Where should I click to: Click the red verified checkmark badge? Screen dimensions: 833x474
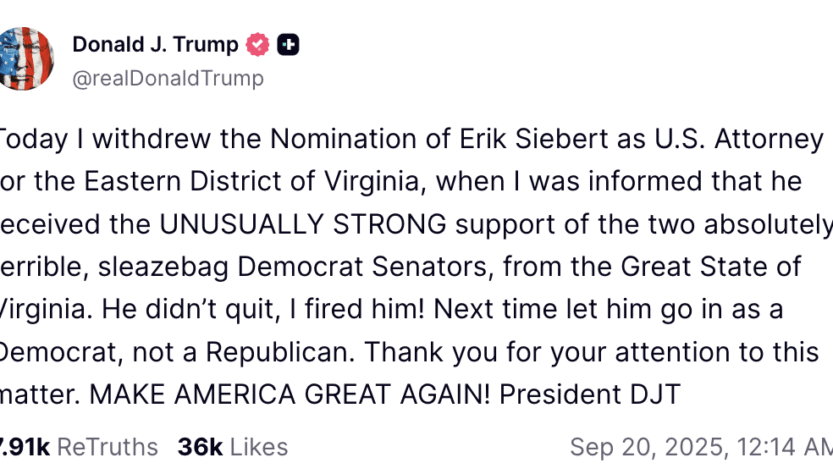coord(258,45)
